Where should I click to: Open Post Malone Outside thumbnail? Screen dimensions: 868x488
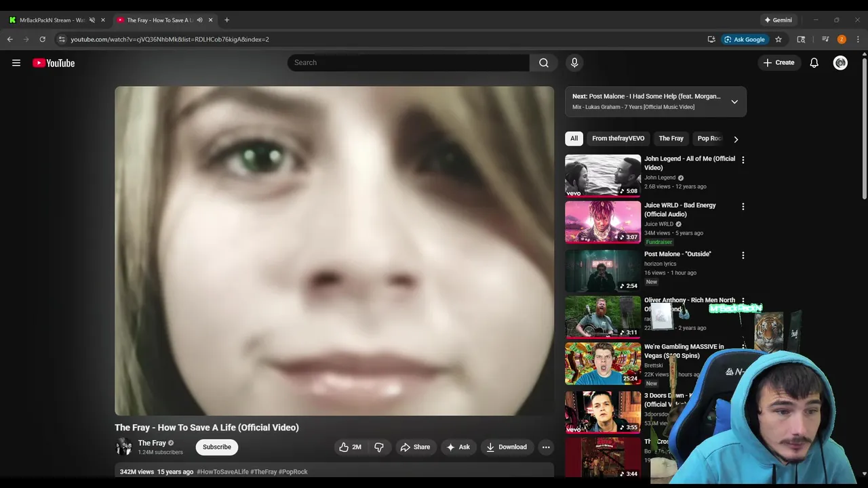[603, 270]
